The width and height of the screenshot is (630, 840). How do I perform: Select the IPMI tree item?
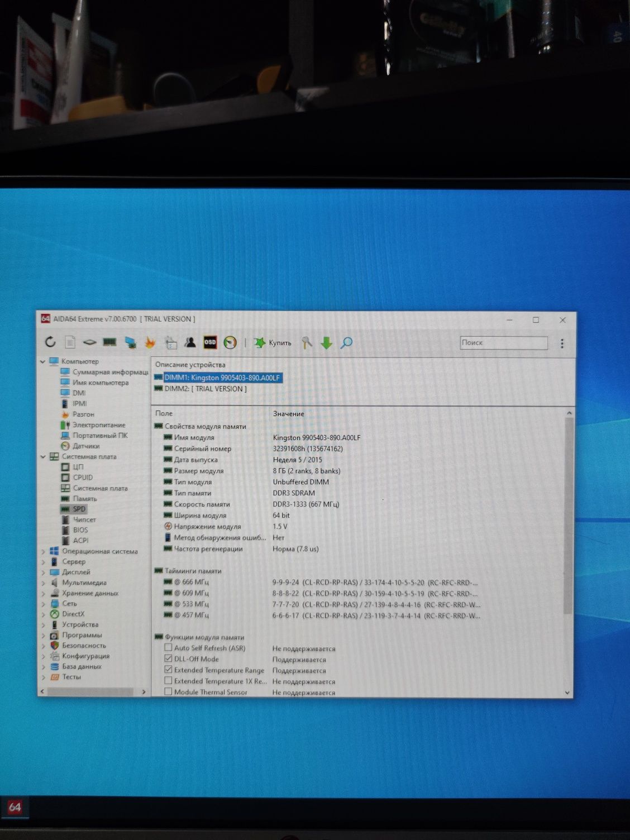click(80, 403)
